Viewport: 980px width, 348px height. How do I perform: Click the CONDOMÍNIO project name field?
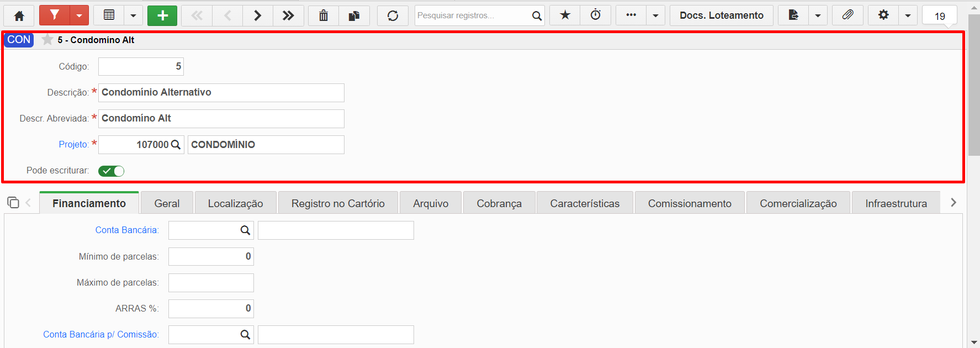pos(266,145)
